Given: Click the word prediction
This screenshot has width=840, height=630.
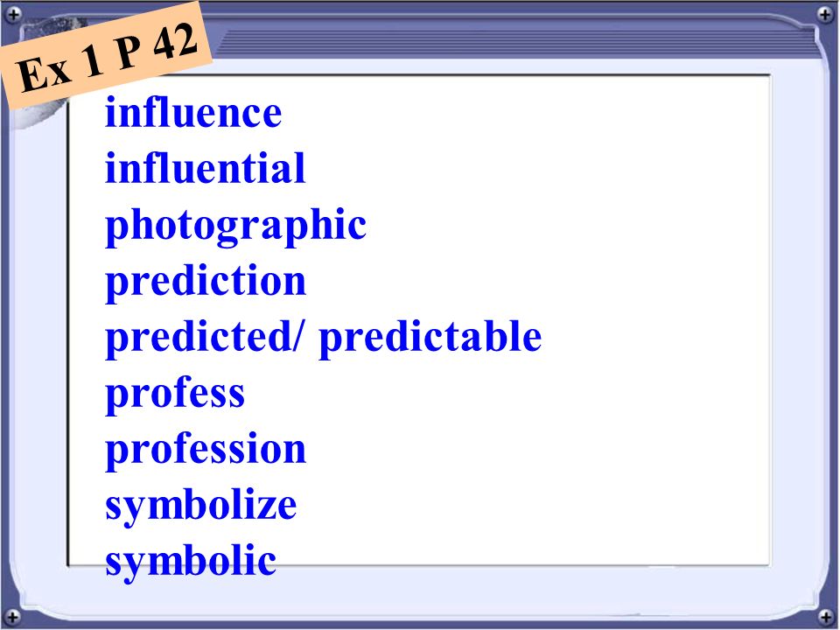Looking at the screenshot, I should coord(206,283).
